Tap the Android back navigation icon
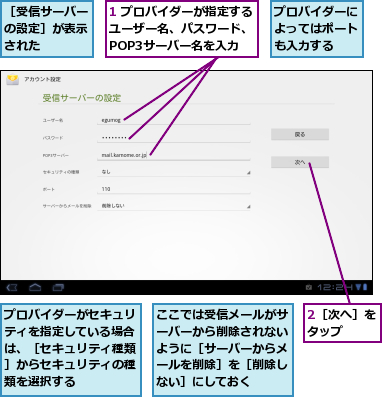382x397 pixels. coord(12,287)
